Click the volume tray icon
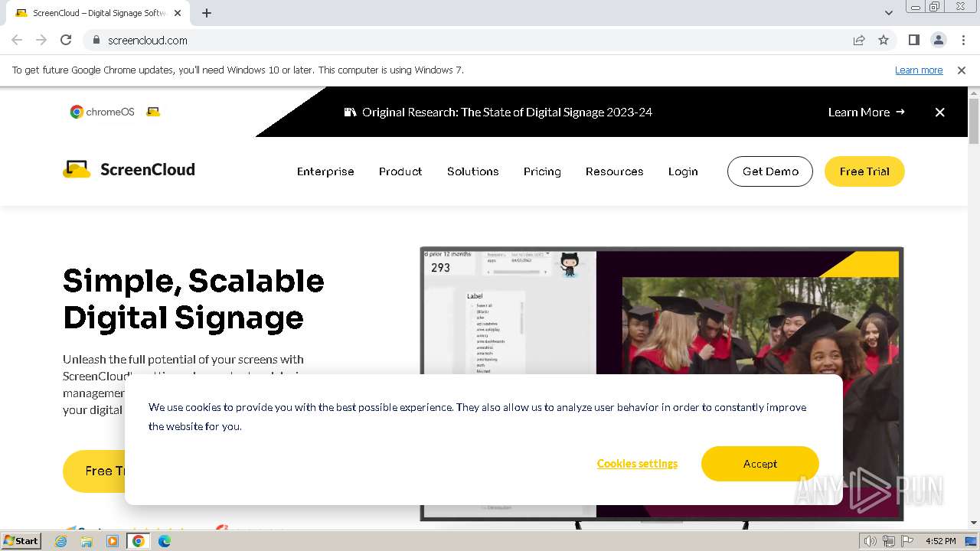 [x=871, y=541]
